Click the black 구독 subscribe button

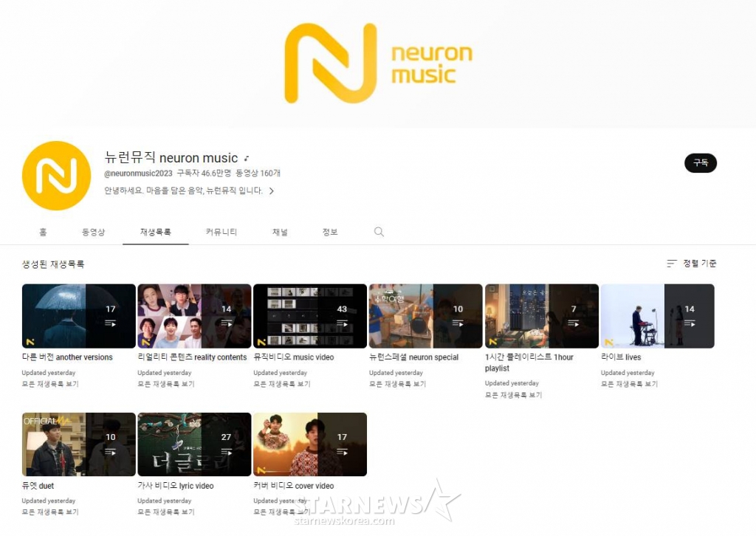pyautogui.click(x=701, y=163)
